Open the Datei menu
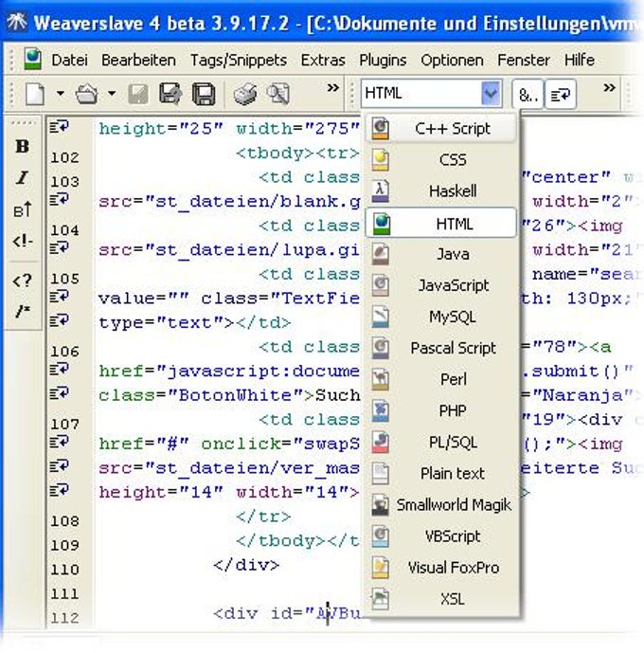 [x=69, y=61]
